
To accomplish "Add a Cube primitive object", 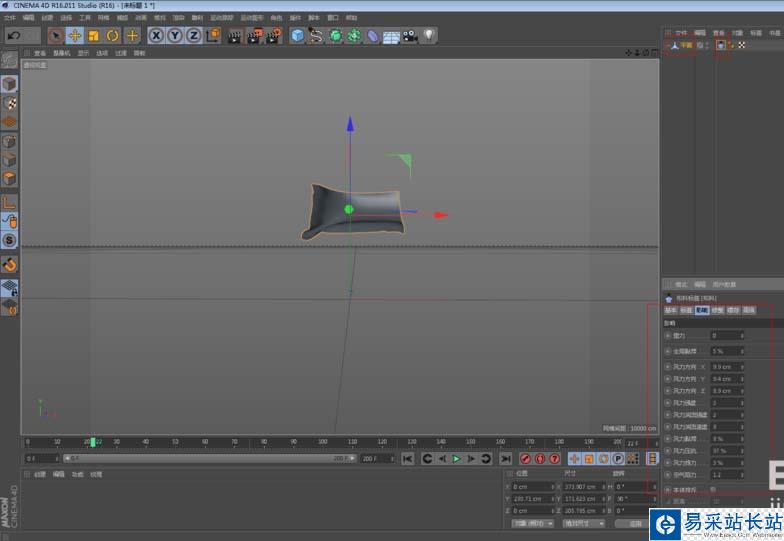I will (297, 36).
